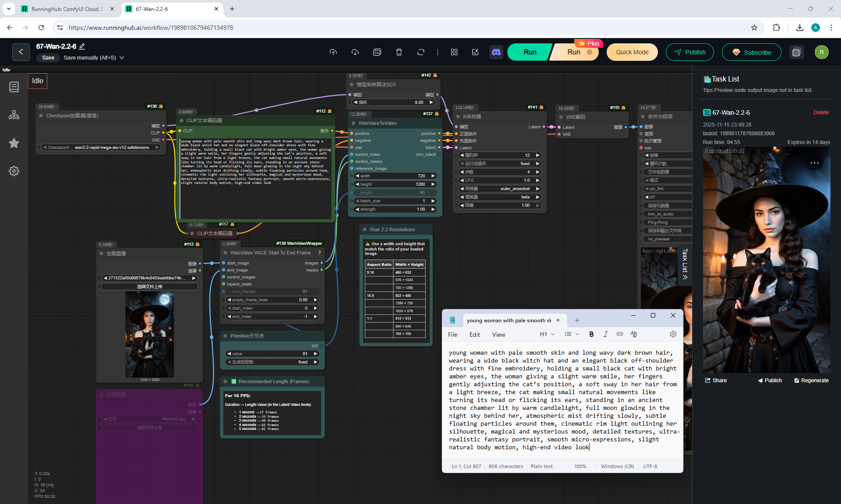Click the trash icon to clear workflow
The height and width of the screenshot is (504, 841).
point(399,52)
